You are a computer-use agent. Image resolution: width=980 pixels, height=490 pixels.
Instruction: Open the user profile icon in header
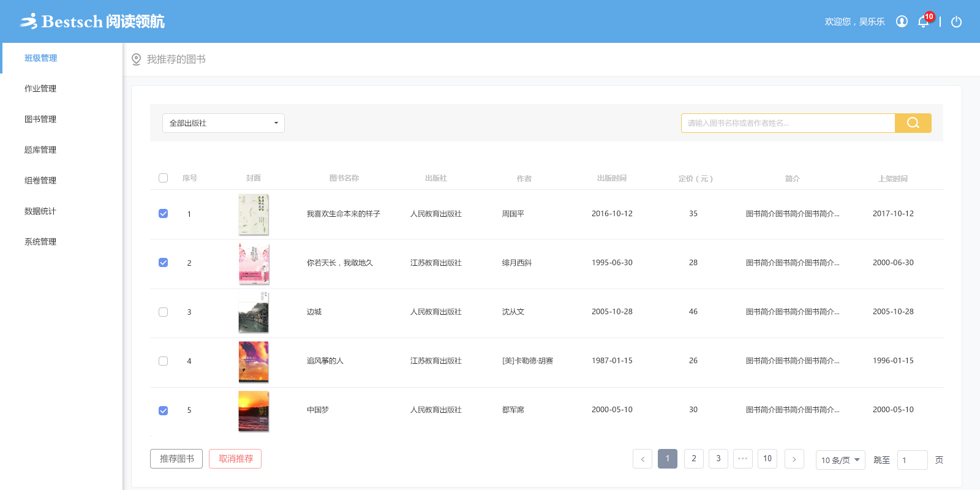pyautogui.click(x=902, y=21)
